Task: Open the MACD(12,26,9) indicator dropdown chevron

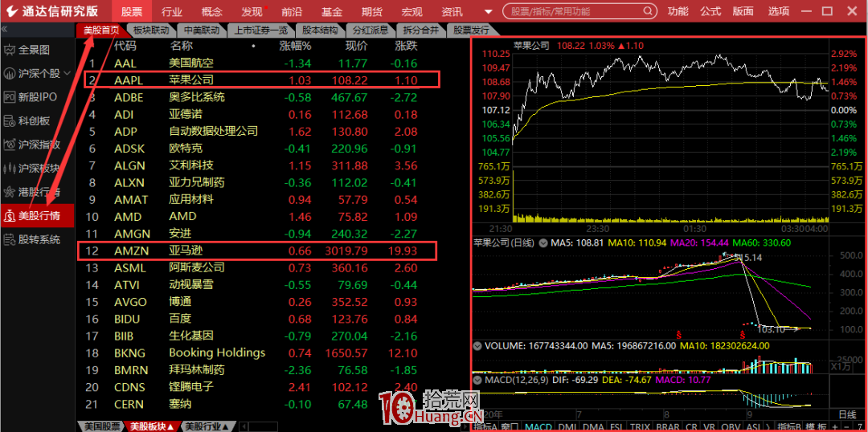Action: [477, 380]
